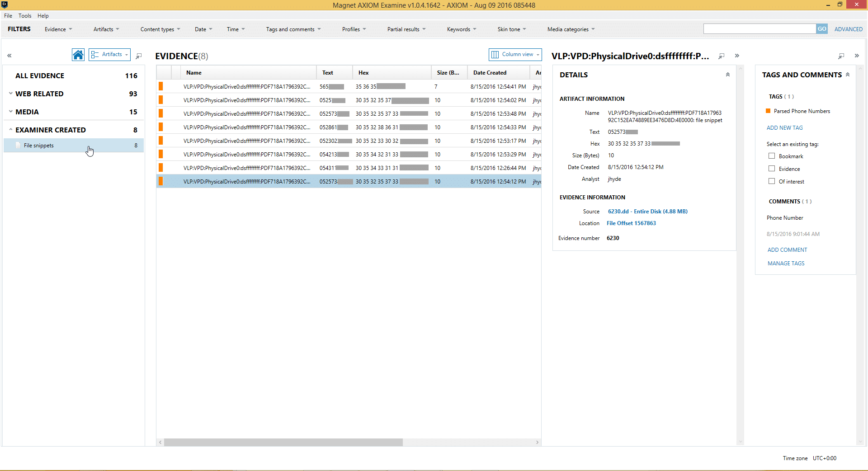Sort by the Name column header
The width and height of the screenshot is (868, 471).
[x=248, y=73]
